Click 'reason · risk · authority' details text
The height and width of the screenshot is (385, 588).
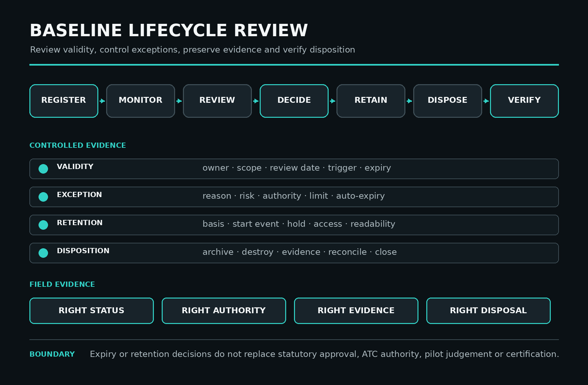pos(294,196)
